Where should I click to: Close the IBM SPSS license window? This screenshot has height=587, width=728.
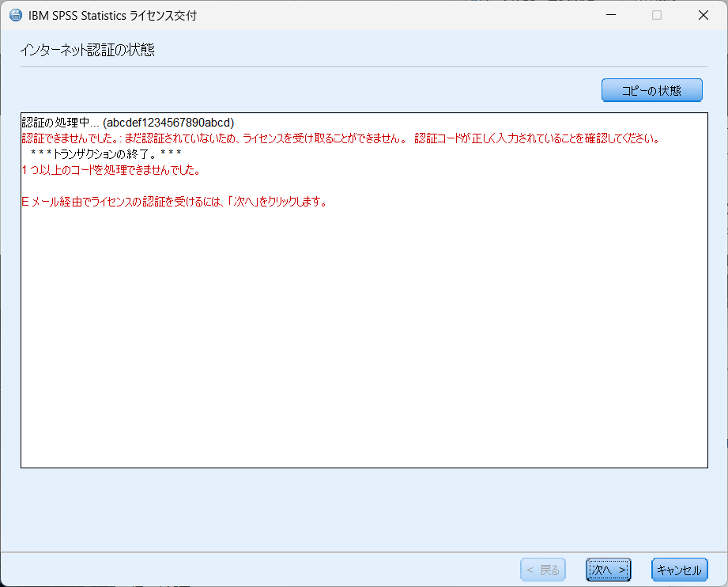pos(703,16)
